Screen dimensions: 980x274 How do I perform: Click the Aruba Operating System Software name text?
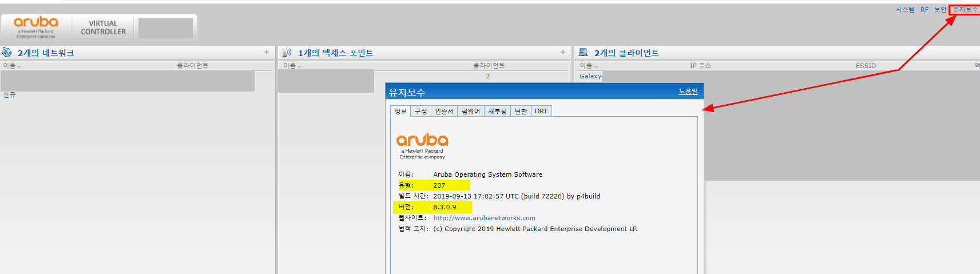(487, 174)
